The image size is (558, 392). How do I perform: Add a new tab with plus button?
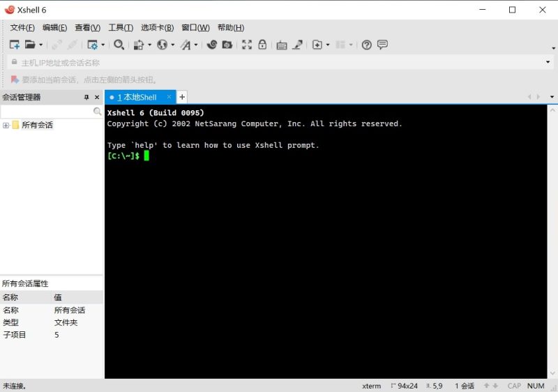182,97
